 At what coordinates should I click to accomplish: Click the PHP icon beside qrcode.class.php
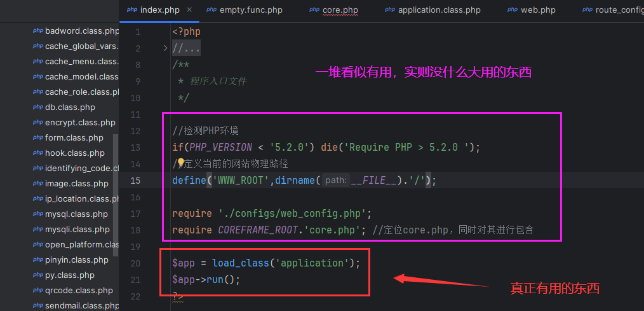click(38, 291)
